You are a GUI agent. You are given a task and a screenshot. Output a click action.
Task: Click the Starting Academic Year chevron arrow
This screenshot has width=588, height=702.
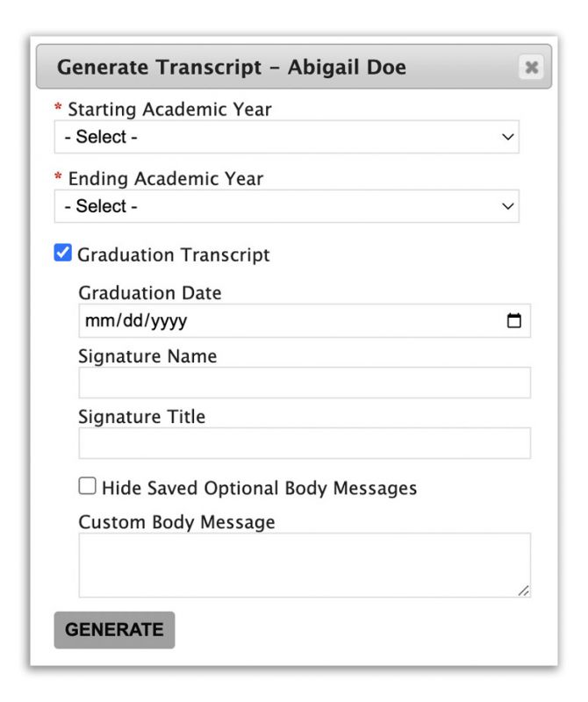[x=507, y=137]
